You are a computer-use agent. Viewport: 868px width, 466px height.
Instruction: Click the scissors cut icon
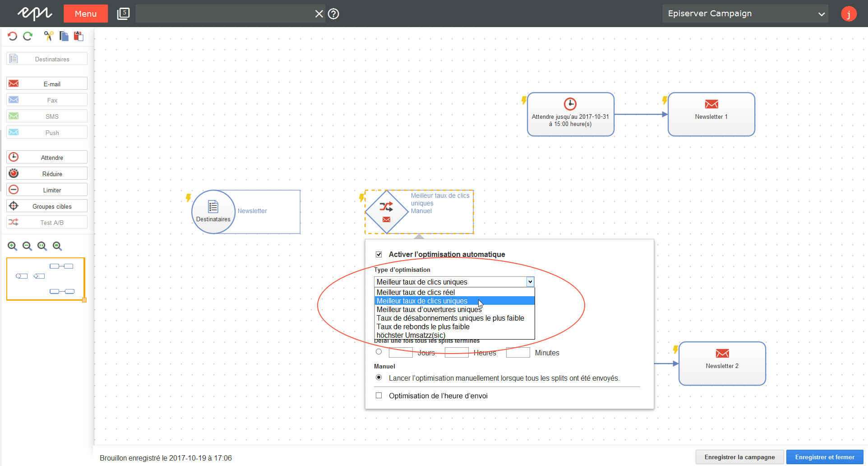[49, 36]
